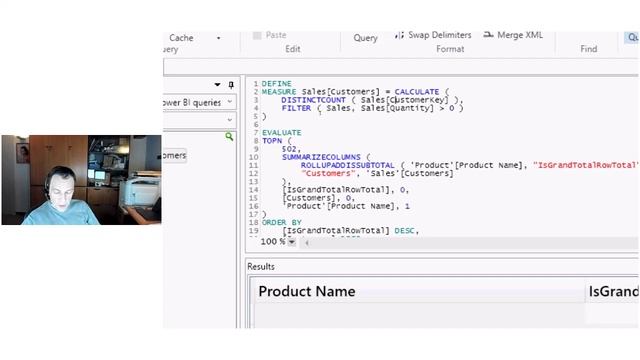Click the Swap Delimiters icon

pos(399,36)
